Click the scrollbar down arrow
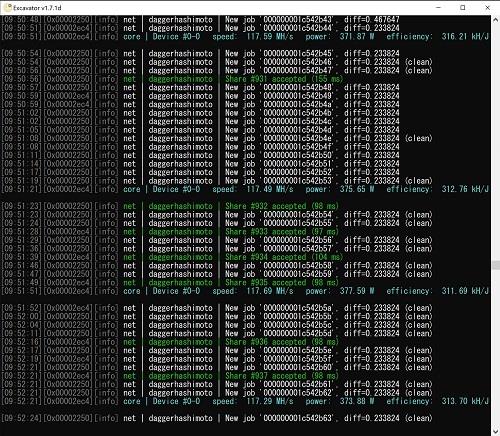The width and height of the screenshot is (500, 436). (496, 431)
